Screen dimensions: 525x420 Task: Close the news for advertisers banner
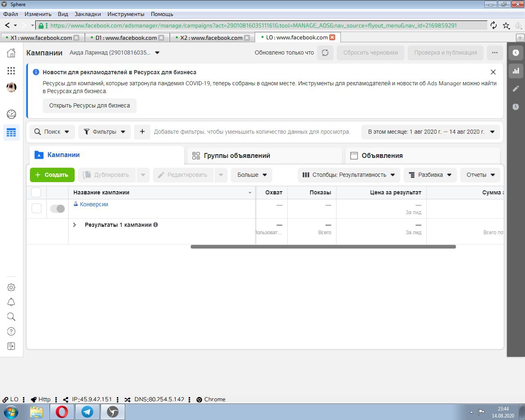pos(493,72)
